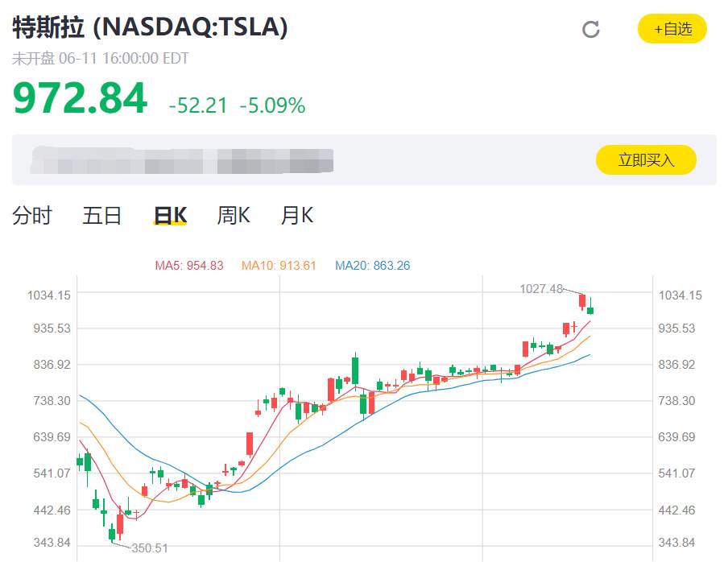Click the 未开盘 06-11 16:00:00 EDT status
The width and height of the screenshot is (728, 562).
click(101, 59)
